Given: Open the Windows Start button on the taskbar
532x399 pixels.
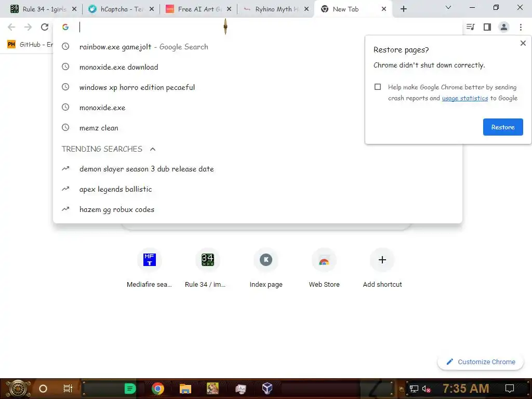Looking at the screenshot, I should (x=18, y=389).
